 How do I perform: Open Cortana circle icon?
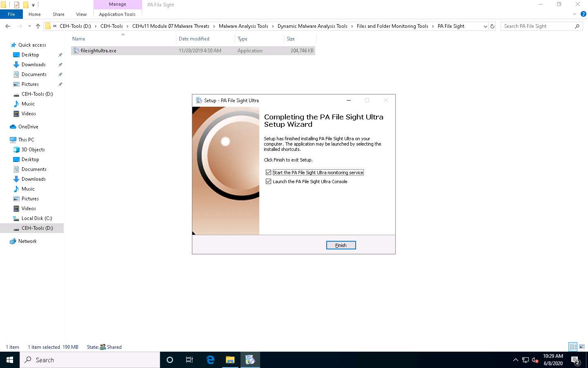pos(170,360)
